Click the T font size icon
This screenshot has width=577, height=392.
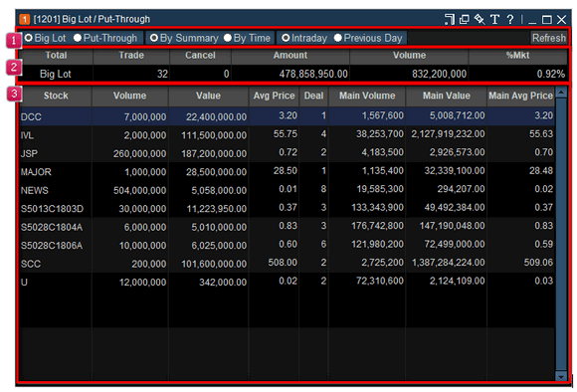[494, 19]
